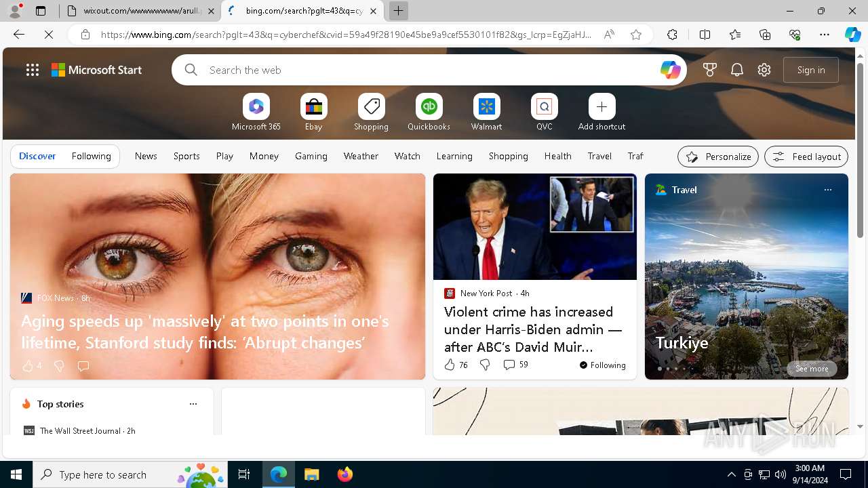Viewport: 868px width, 488px height.
Task: Stop loading the page
Action: [x=49, y=35]
